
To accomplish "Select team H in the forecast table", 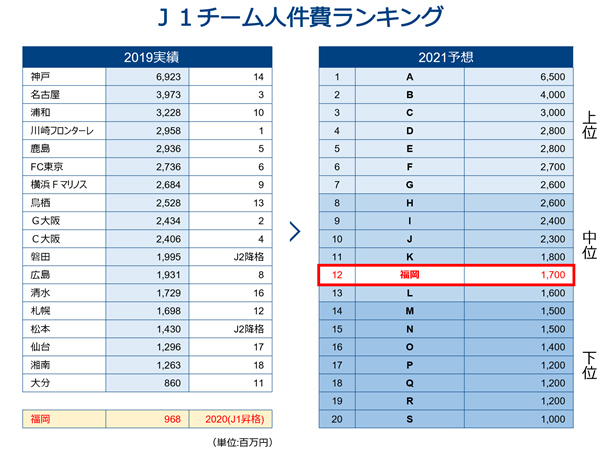I will click(410, 203).
